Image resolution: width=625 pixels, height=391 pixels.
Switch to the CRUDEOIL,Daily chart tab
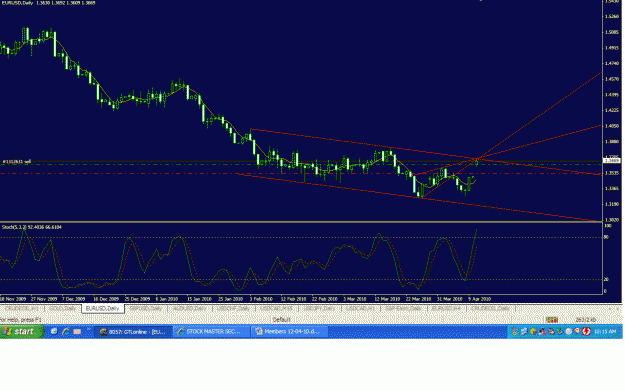490,308
